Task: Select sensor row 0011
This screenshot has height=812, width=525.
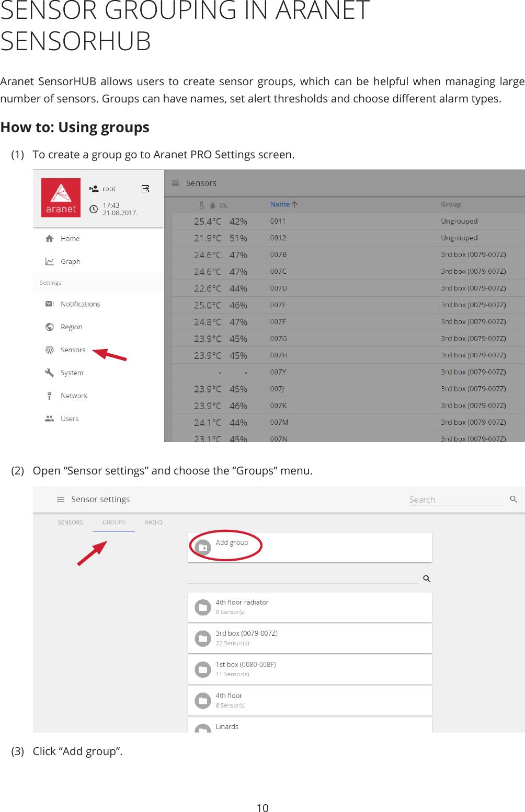Action: tap(348, 221)
